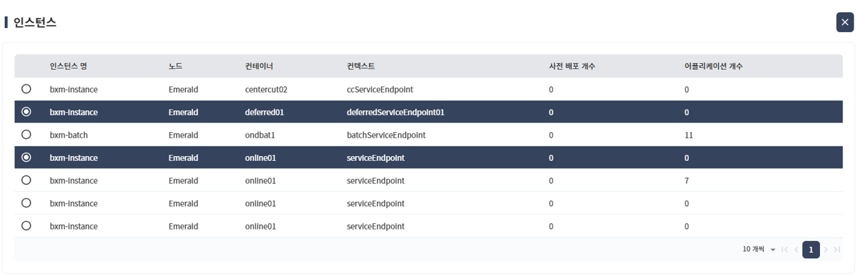Click the 컨테이너 column header
Screen dimensions: 868x276
click(259, 66)
